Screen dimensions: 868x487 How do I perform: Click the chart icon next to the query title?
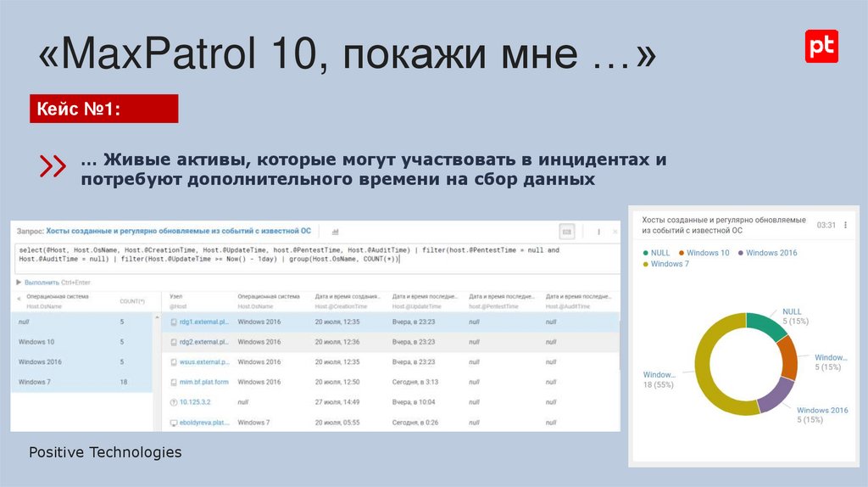[x=335, y=232]
